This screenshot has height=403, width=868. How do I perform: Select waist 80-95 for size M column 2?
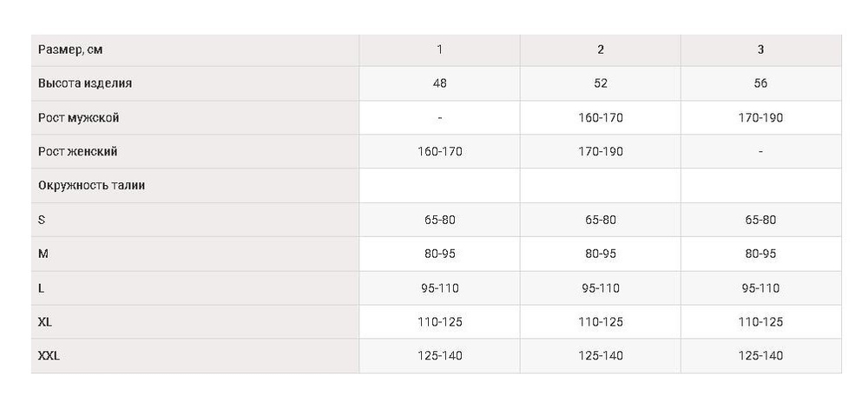600,254
